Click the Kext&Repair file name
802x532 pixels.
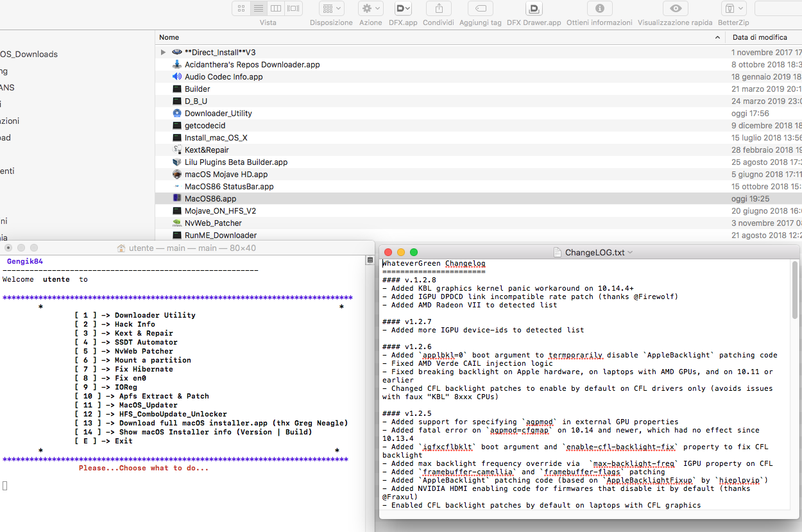207,150
